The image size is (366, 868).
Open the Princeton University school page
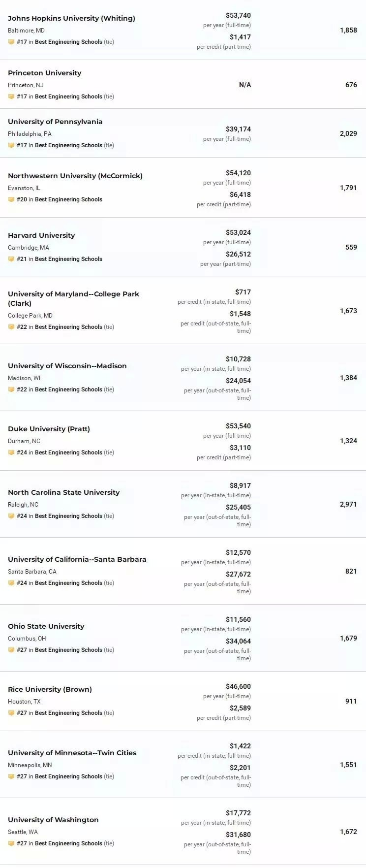pyautogui.click(x=44, y=73)
